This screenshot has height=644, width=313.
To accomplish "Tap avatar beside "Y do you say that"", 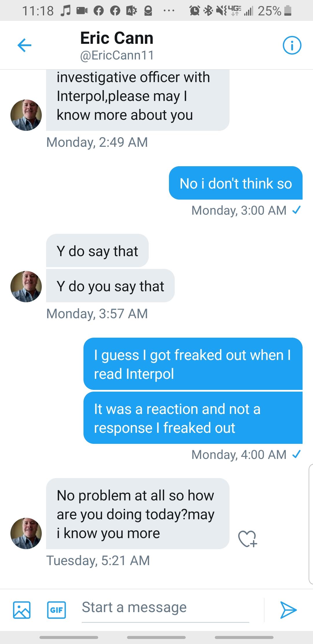I will (x=26, y=287).
